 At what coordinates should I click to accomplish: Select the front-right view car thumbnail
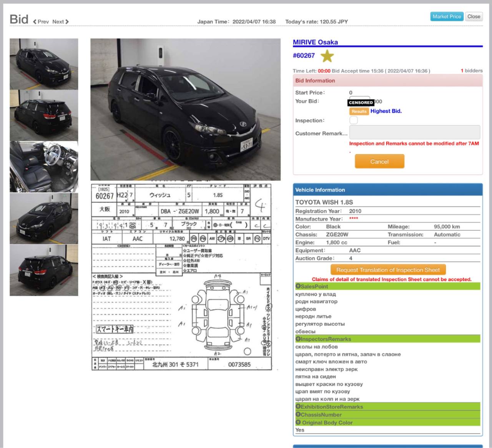coord(44,64)
